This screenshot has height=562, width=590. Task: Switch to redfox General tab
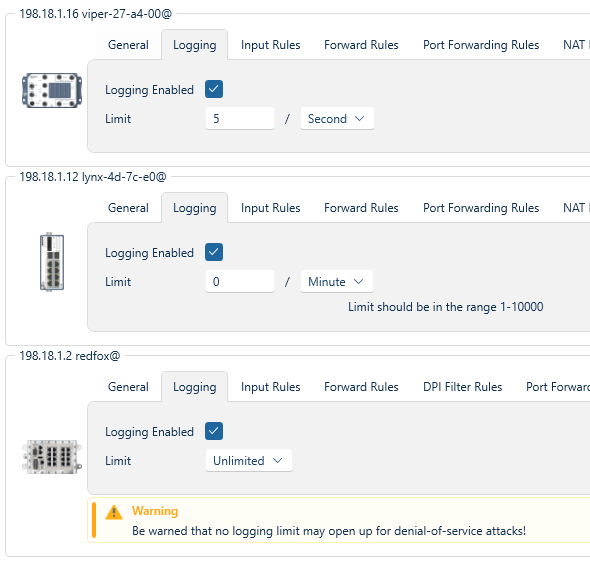point(128,387)
